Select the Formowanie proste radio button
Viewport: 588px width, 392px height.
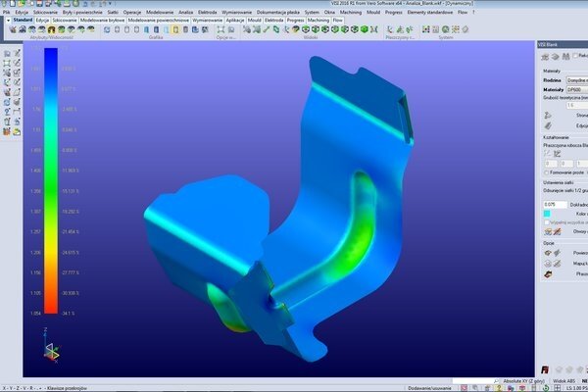546,172
